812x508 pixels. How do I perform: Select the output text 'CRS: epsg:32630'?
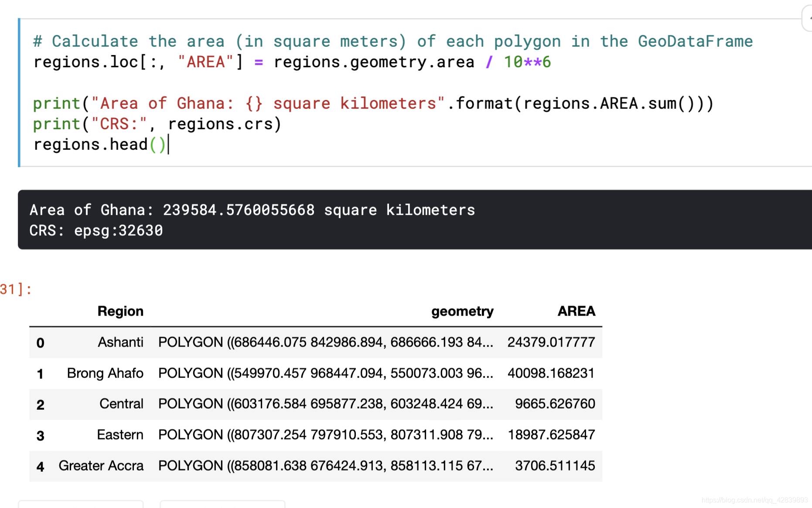(96, 230)
